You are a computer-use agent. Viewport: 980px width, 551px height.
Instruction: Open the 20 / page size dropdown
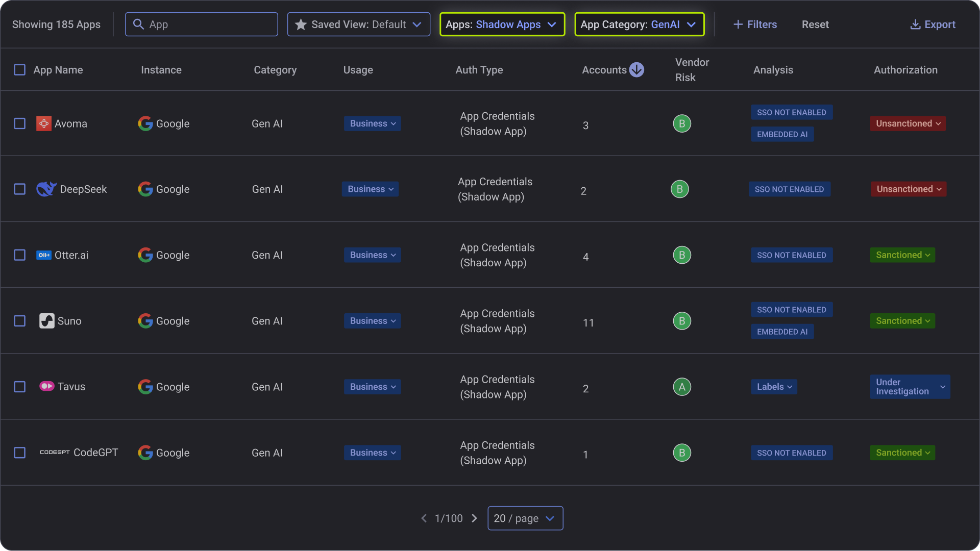coord(525,518)
